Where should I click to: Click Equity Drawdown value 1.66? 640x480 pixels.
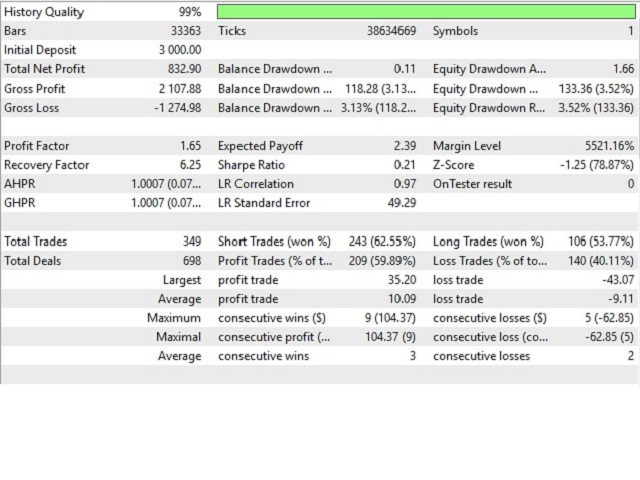[623, 69]
